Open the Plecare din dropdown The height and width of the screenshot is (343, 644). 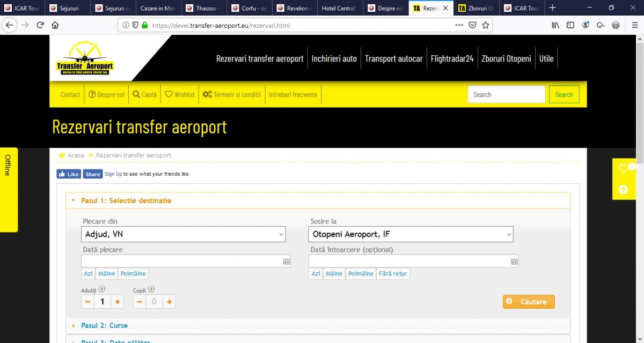click(x=184, y=234)
